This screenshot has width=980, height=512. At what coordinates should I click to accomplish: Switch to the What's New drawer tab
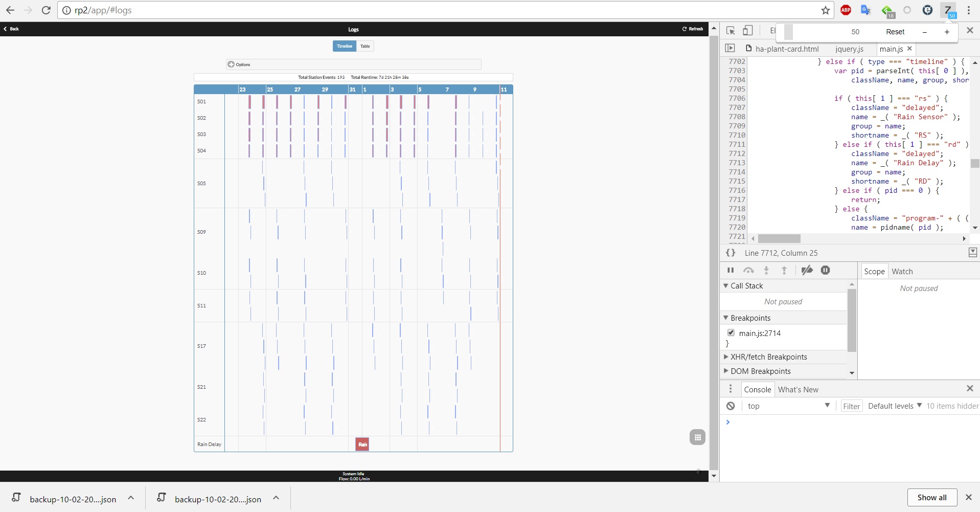[798, 389]
